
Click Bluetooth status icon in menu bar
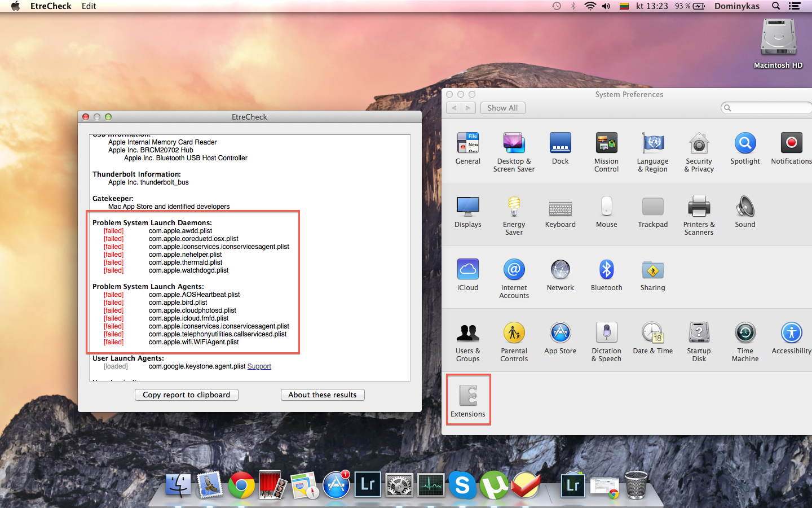point(573,6)
